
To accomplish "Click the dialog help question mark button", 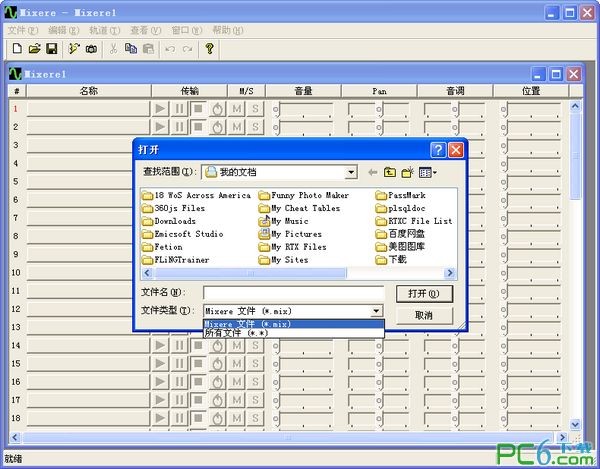I will tap(438, 150).
